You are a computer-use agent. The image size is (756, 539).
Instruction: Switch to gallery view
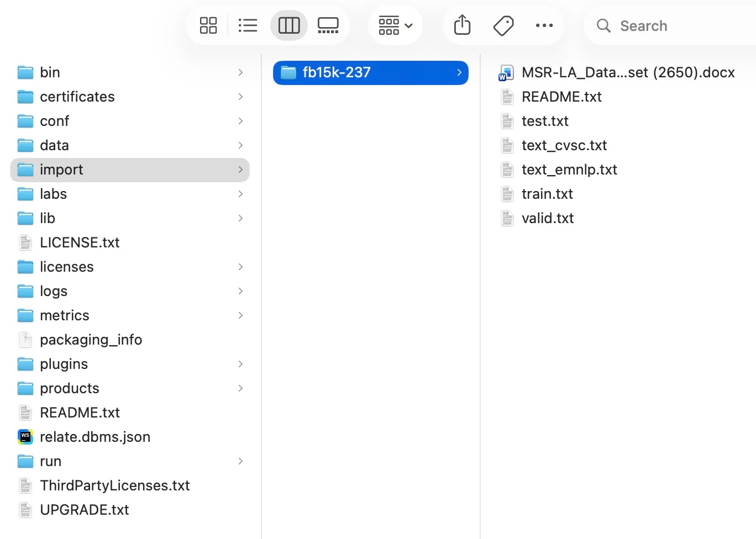click(x=328, y=25)
